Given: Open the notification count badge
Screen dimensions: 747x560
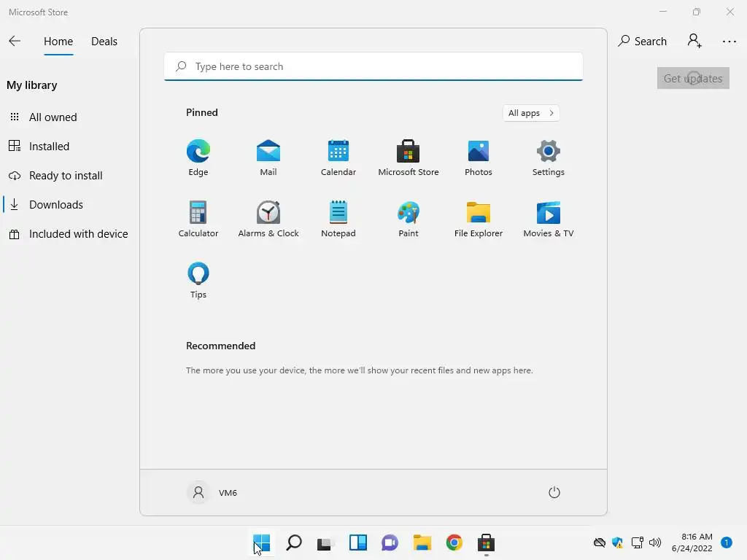Looking at the screenshot, I should (x=727, y=542).
